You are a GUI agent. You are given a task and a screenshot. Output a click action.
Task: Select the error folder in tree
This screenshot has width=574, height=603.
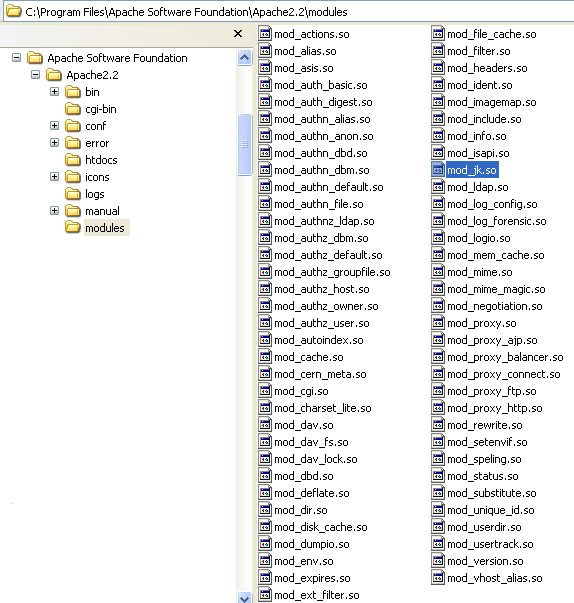click(97, 143)
